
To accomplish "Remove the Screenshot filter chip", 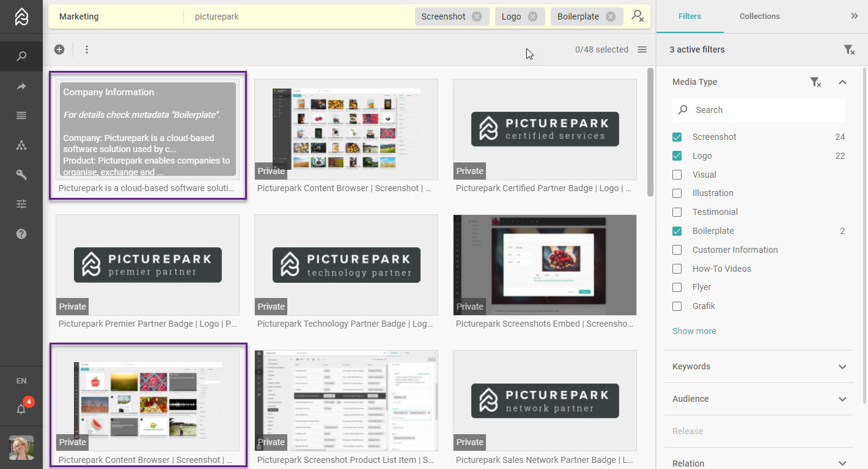I will coord(477,16).
